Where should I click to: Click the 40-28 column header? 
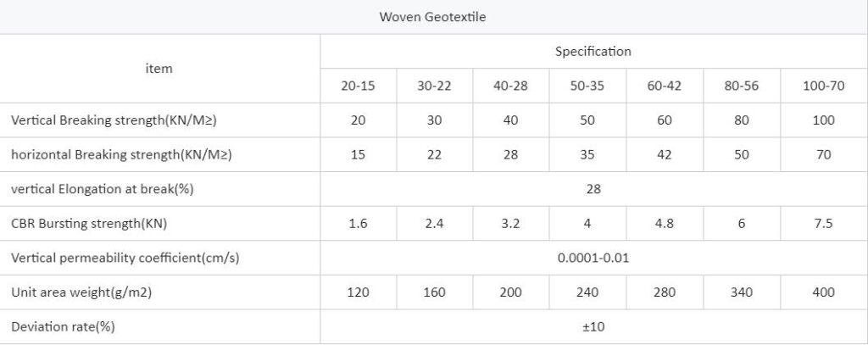510,86
